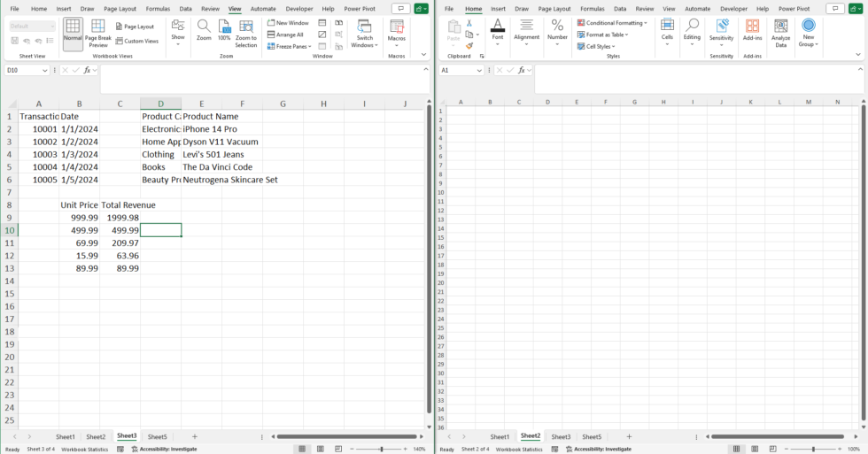868x454 pixels.
Task: Click Workbook Statistics in left status bar
Action: [85, 449]
